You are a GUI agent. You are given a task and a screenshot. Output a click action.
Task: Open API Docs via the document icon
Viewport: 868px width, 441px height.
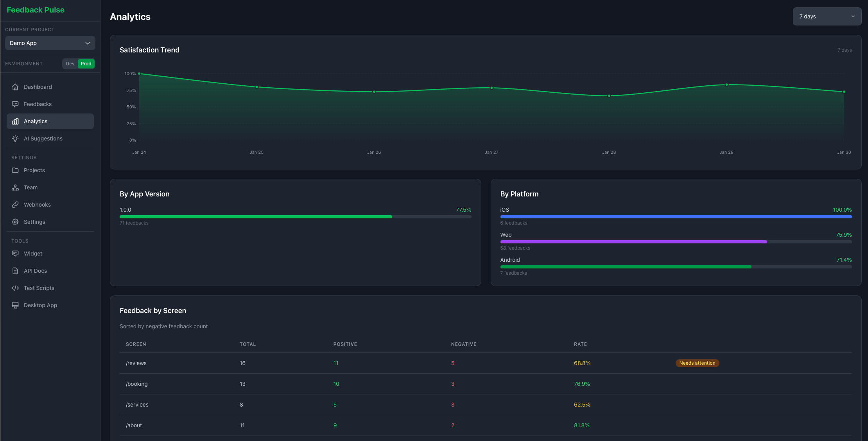pos(15,270)
